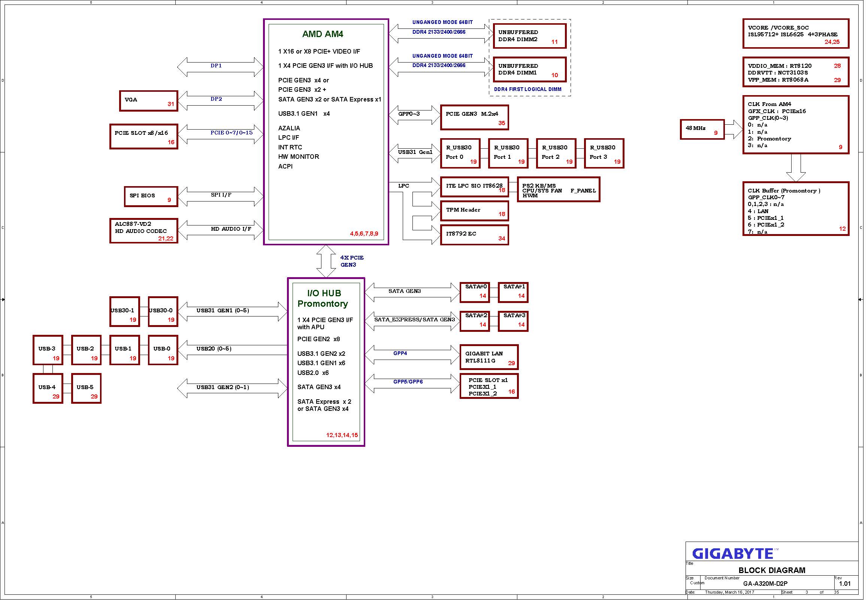
Task: Click the DP1 bidirectional arrow
Action: 221,67
